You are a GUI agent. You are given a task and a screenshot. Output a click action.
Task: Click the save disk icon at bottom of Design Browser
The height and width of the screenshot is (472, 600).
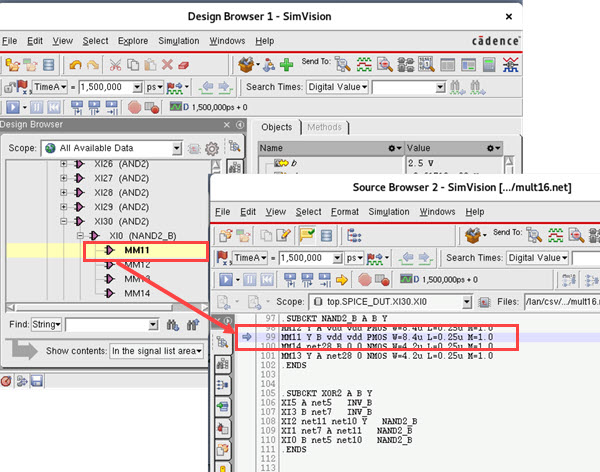(x=37, y=381)
